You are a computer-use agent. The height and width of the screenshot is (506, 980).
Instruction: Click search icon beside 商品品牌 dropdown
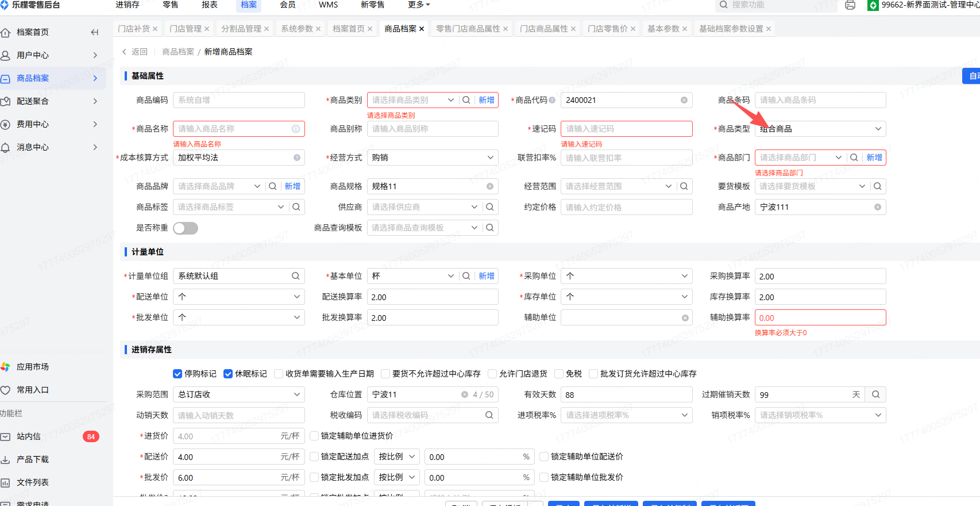coord(273,186)
